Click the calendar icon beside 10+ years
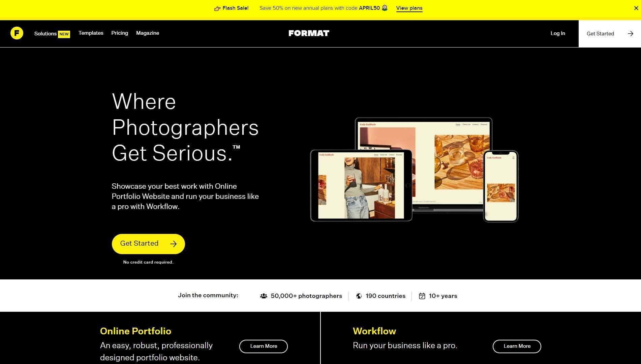Screen dimensions: 641x364 pos(422,296)
